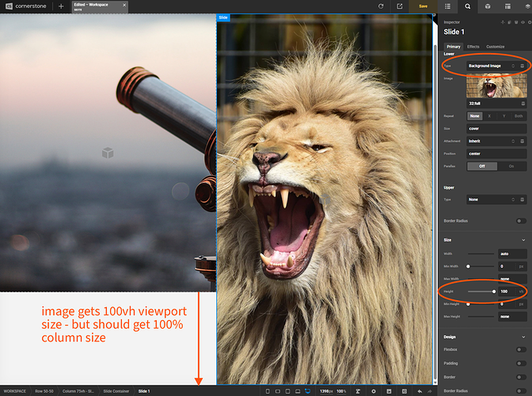Open the Elements cube icon
532x396 pixels.
click(x=488, y=6)
